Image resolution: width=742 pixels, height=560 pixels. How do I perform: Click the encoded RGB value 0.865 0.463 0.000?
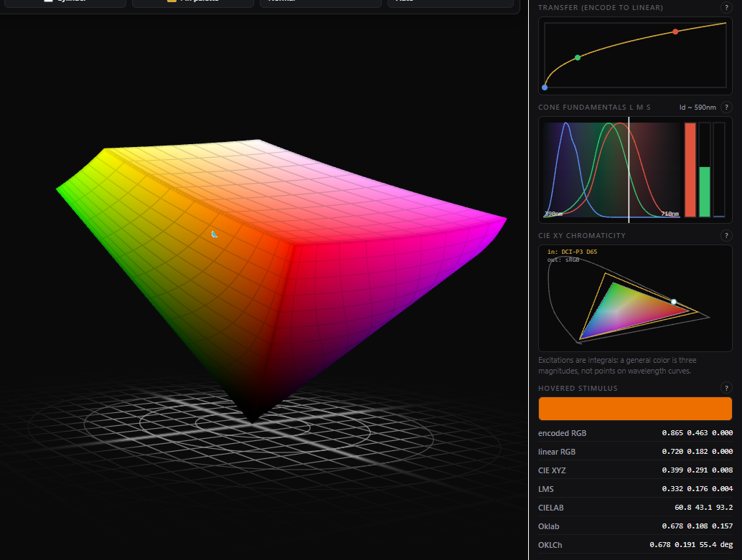[697, 433]
